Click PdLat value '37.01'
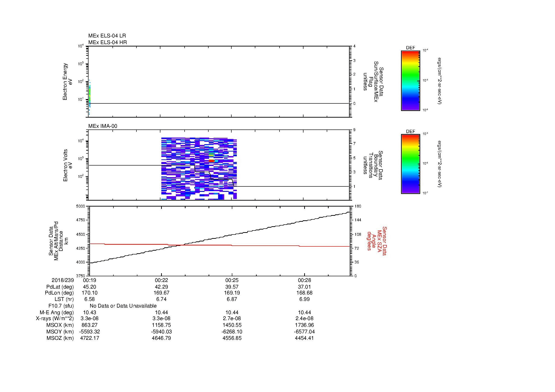Viewport: 555px width, 392px height. click(304, 287)
